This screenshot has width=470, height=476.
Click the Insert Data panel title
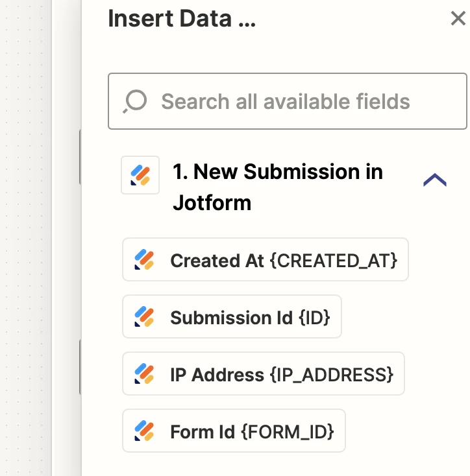click(182, 19)
